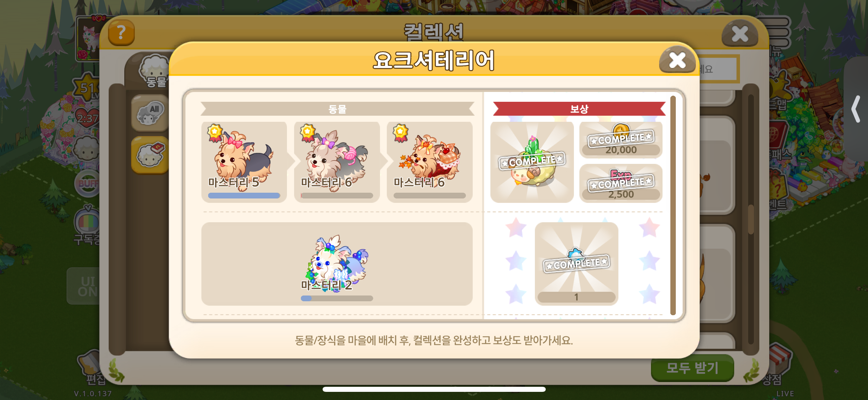Tap the 2,500 Exp reward
The width and height of the screenshot is (868, 400).
[621, 184]
